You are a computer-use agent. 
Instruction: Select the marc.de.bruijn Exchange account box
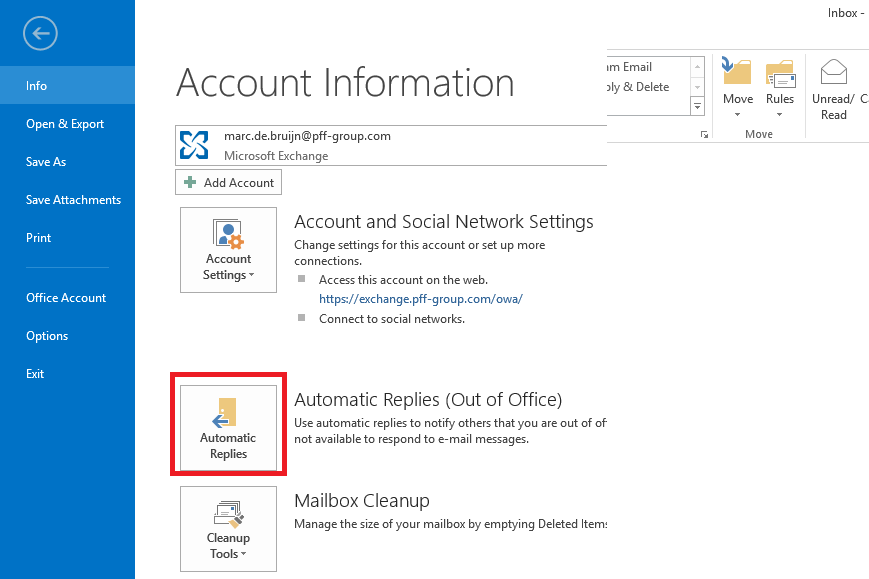tap(390, 145)
